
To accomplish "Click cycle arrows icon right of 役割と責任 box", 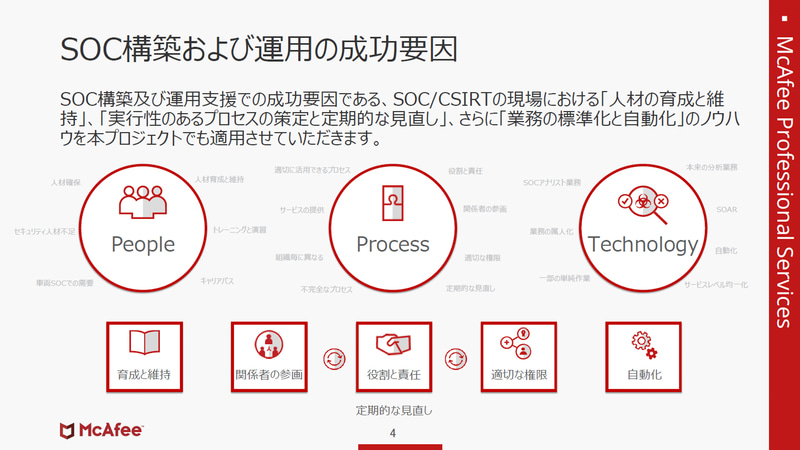I will pyautogui.click(x=456, y=359).
